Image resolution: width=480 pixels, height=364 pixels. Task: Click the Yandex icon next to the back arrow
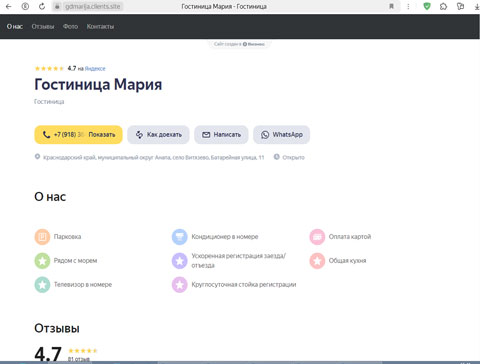click(x=25, y=6)
